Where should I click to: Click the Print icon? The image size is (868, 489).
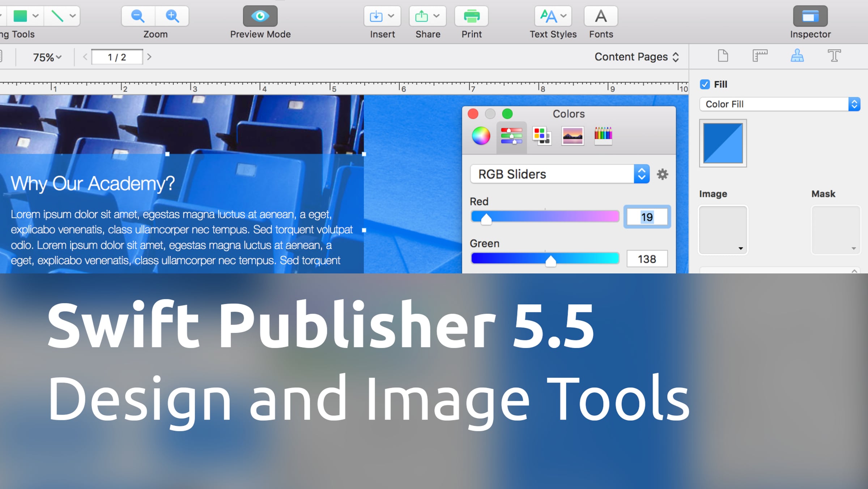pyautogui.click(x=471, y=16)
